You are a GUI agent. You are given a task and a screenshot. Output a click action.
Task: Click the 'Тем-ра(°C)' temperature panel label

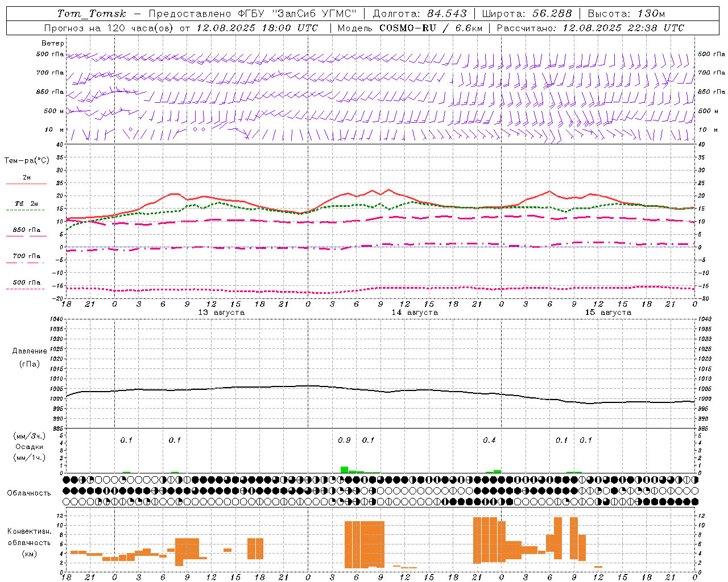click(x=27, y=161)
